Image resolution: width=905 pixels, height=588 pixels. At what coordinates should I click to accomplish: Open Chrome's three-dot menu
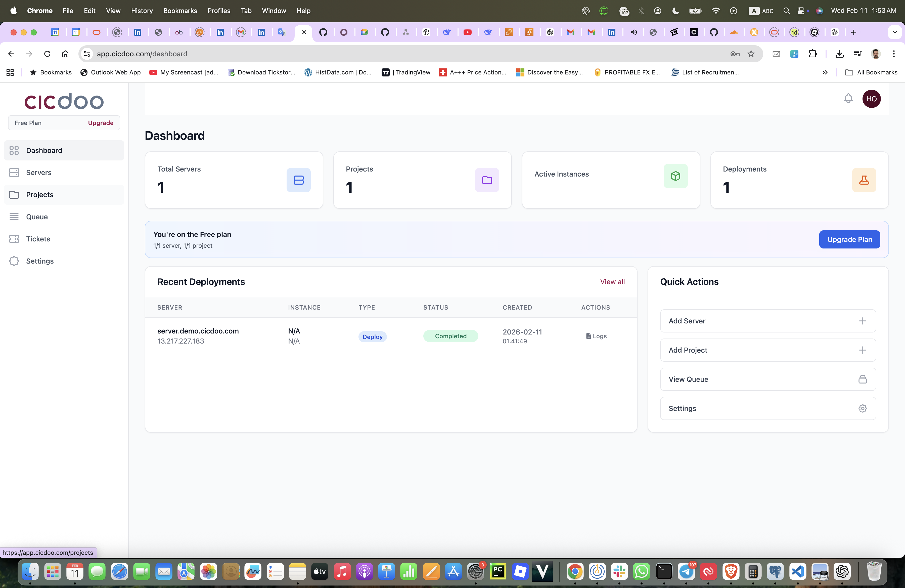[x=894, y=54]
